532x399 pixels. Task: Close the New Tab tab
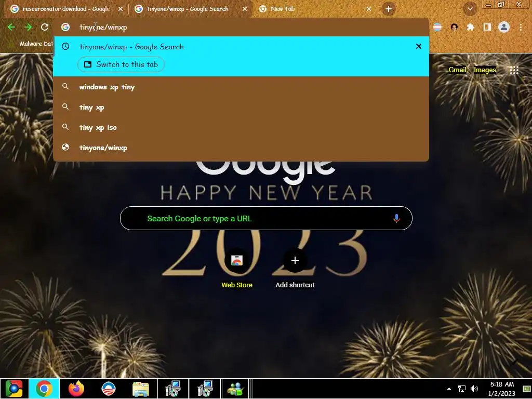[x=369, y=9]
